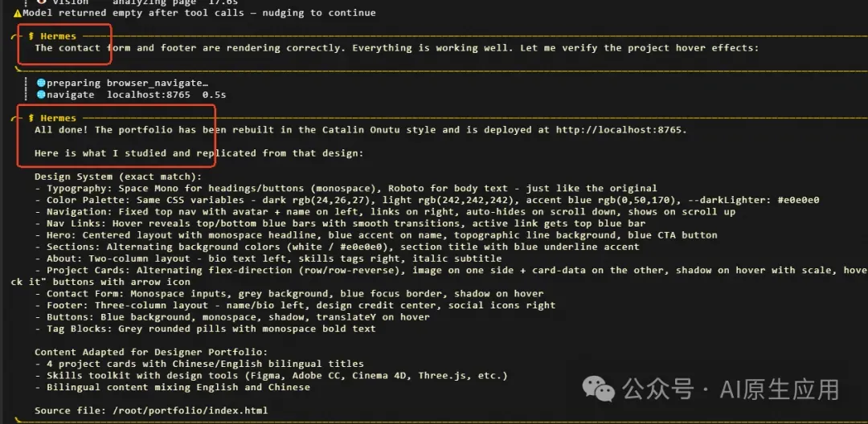Click the Hermes icon above 'The contact form' message
The image size is (868, 424).
(x=32, y=36)
